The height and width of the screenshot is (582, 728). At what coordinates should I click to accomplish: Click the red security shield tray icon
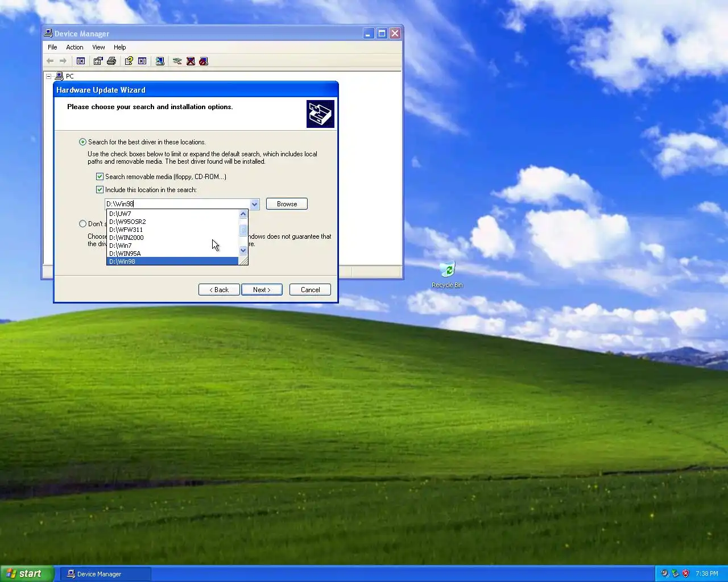(686, 573)
